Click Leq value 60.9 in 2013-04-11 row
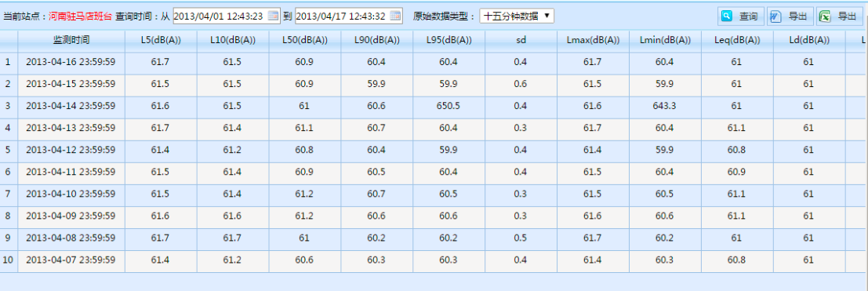The height and width of the screenshot is (291, 868). [736, 172]
